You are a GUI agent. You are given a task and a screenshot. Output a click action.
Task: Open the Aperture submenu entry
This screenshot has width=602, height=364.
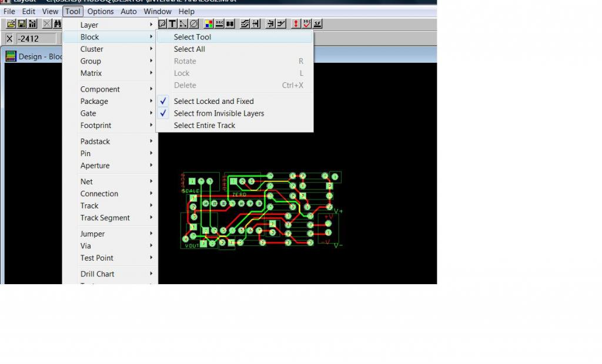tap(110, 166)
